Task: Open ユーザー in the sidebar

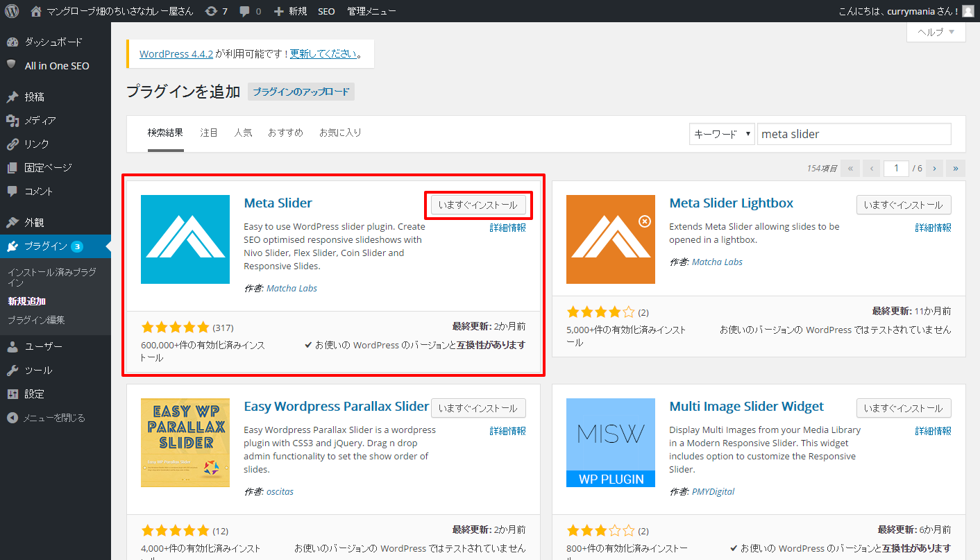Action: tap(56, 346)
